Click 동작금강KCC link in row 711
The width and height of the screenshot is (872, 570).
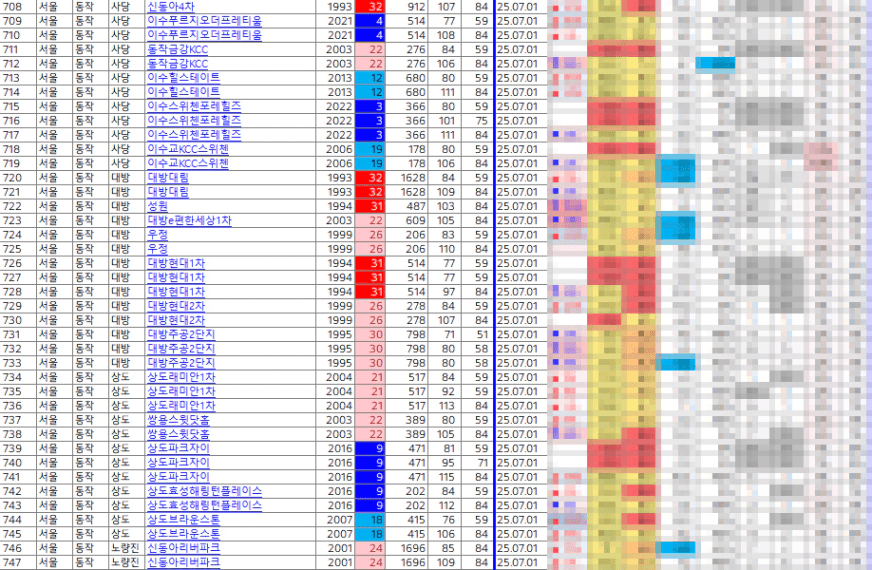click(x=177, y=49)
